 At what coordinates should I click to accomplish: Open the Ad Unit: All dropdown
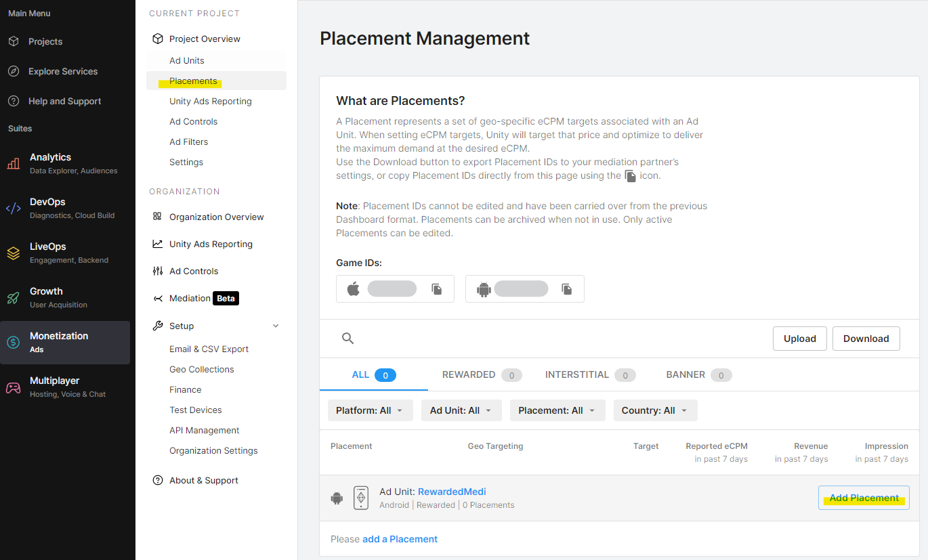(x=461, y=410)
